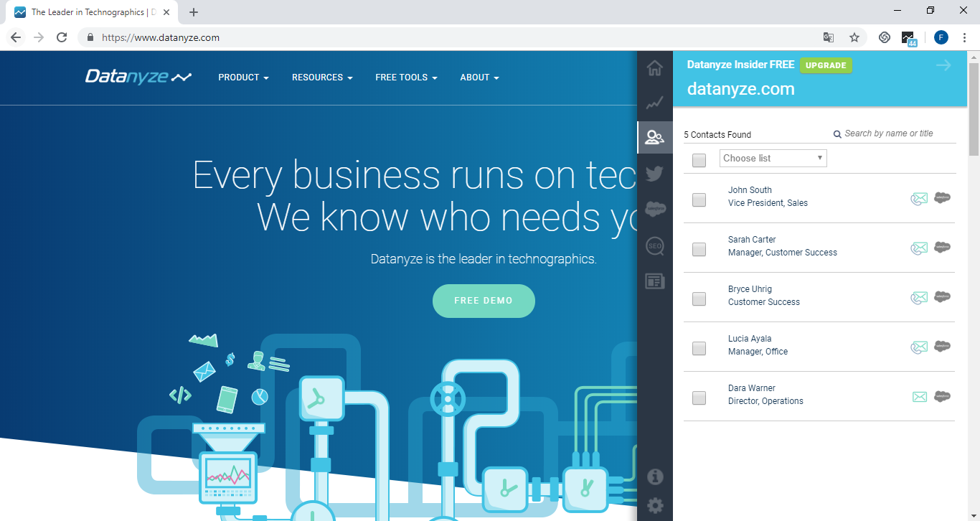Expand the ABOUT menu

pos(479,78)
